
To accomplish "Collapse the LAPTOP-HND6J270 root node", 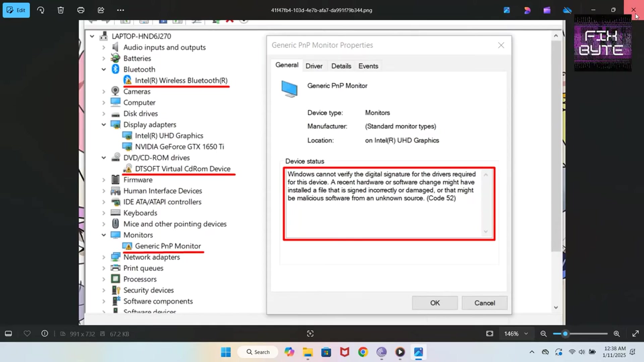I will [x=92, y=36].
